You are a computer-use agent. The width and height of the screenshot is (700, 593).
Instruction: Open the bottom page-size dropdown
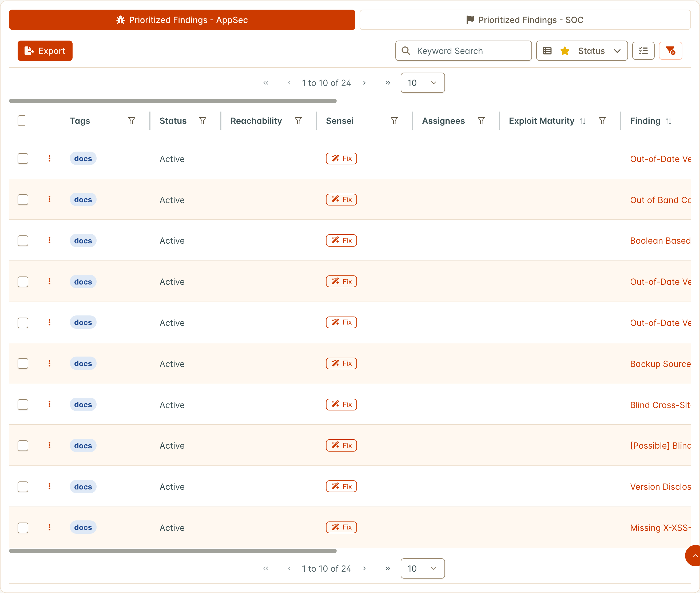pos(422,568)
